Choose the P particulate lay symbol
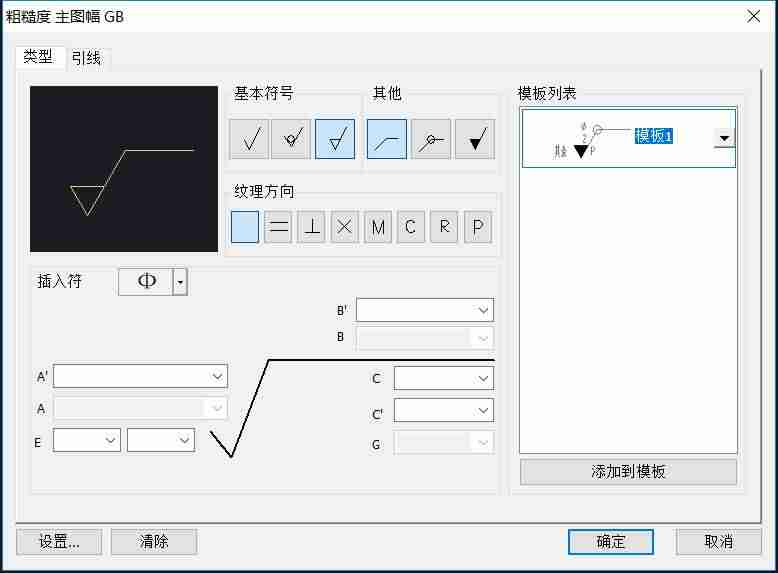 pos(478,227)
